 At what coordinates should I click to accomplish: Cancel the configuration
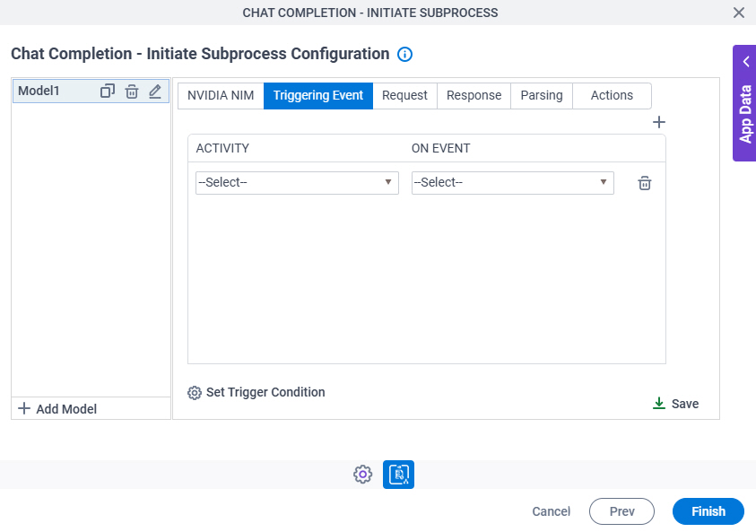[x=552, y=511]
